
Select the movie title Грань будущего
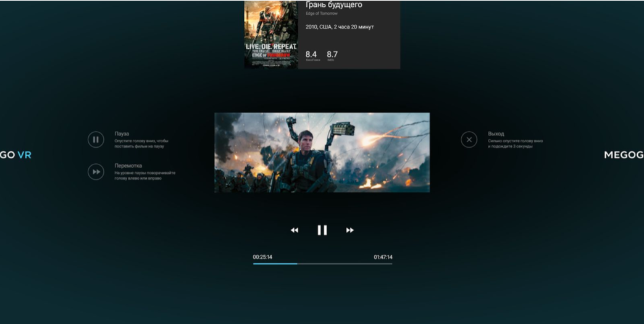334,5
